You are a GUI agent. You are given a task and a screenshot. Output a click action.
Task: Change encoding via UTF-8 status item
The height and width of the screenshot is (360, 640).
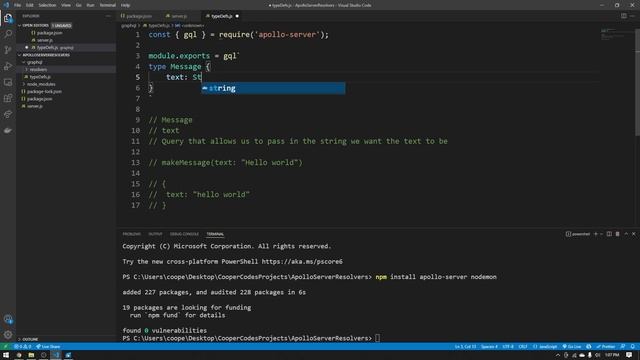[x=508, y=347]
